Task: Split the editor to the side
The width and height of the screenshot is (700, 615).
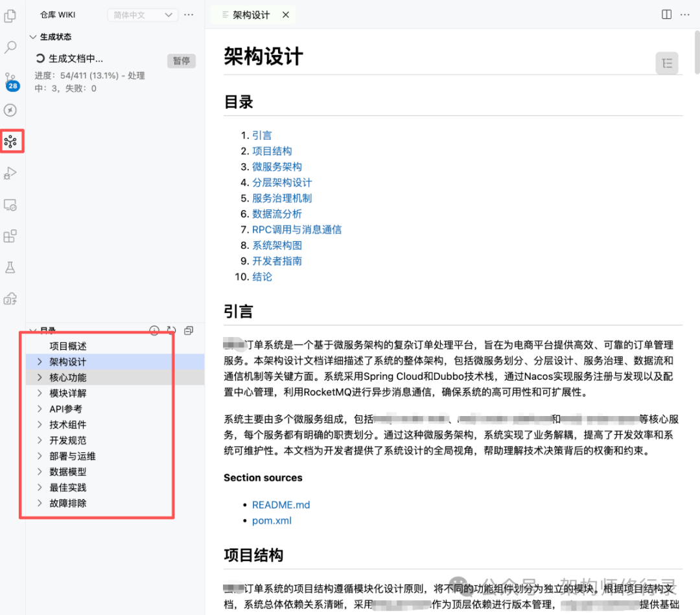Action: (666, 15)
